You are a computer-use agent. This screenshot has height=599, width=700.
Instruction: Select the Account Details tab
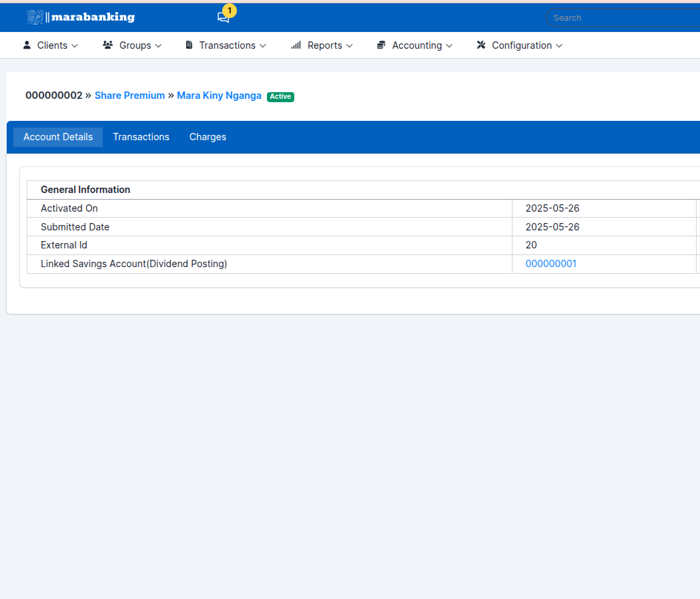coord(58,137)
